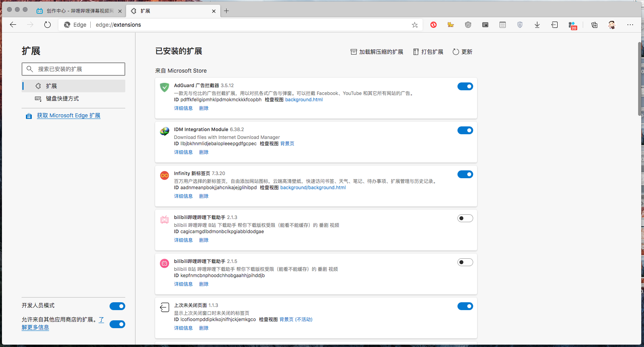This screenshot has width=644, height=347.
Task: Click the 打包扩展 button
Action: [x=428, y=52]
